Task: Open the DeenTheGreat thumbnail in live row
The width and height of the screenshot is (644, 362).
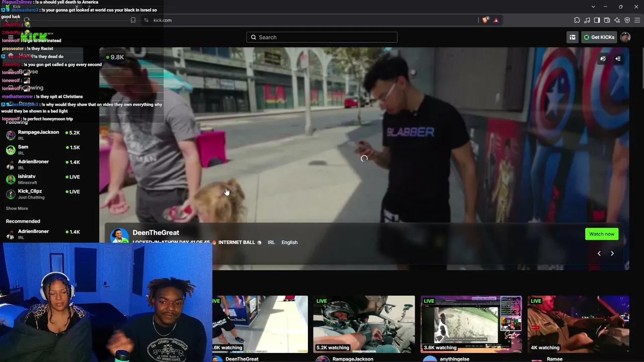Action: [260, 324]
